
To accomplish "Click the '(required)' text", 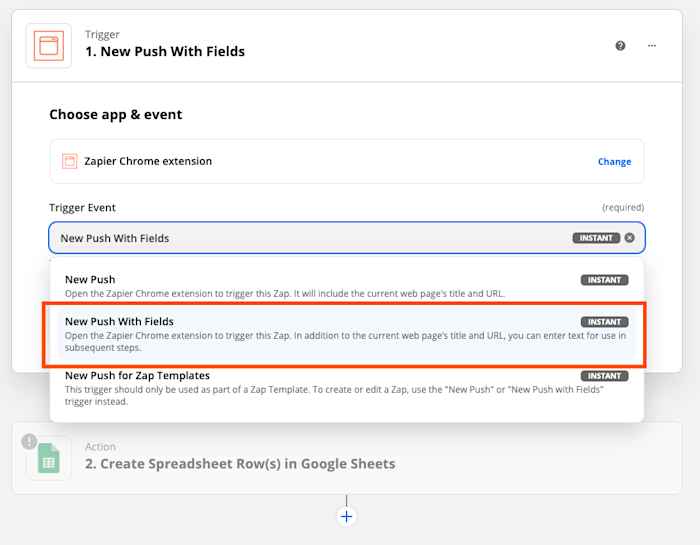I will coord(623,208).
